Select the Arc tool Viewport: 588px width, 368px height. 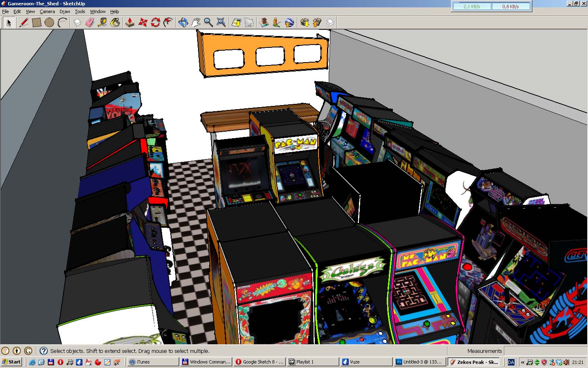[62, 22]
